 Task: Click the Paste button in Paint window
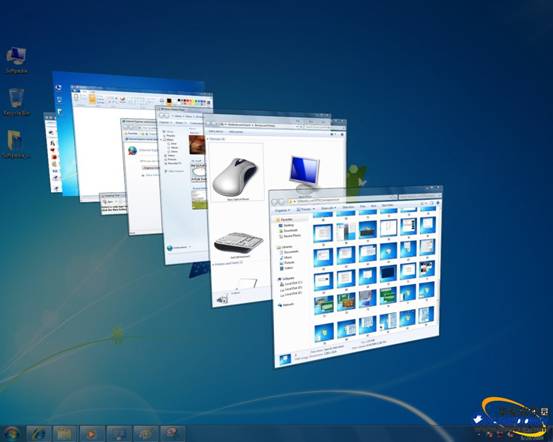[x=77, y=98]
